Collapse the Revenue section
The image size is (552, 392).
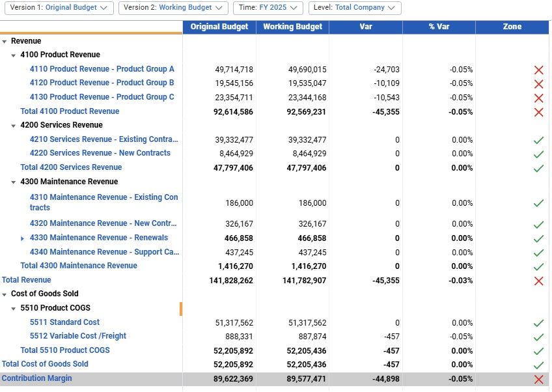[x=5, y=41]
